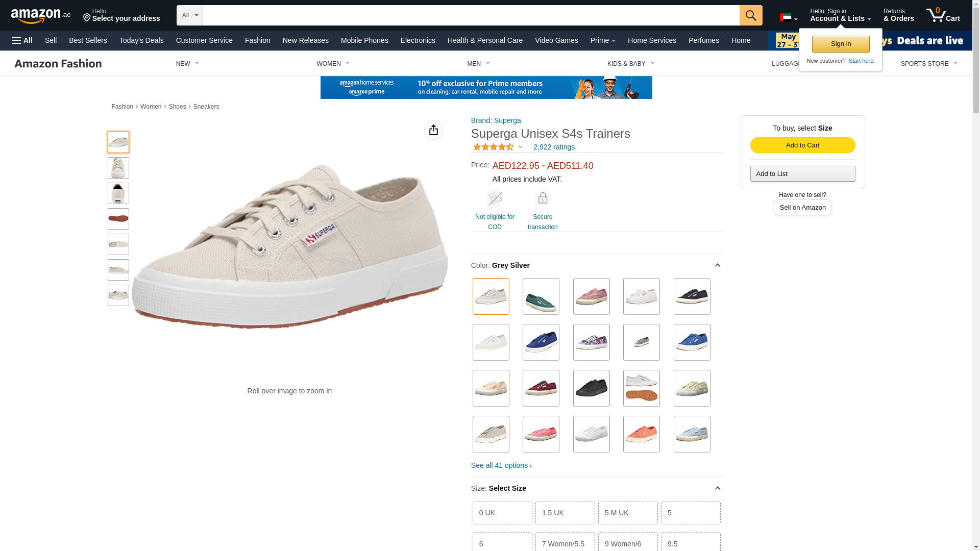Click the search magnifier button

tap(750, 15)
